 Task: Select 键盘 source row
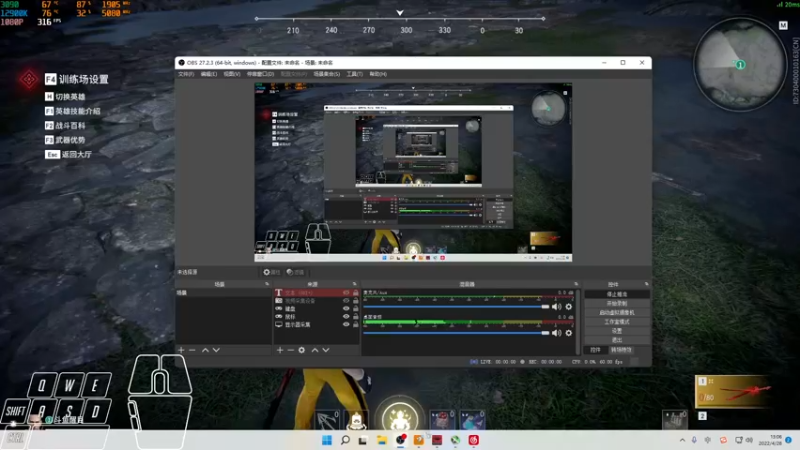click(x=316, y=309)
